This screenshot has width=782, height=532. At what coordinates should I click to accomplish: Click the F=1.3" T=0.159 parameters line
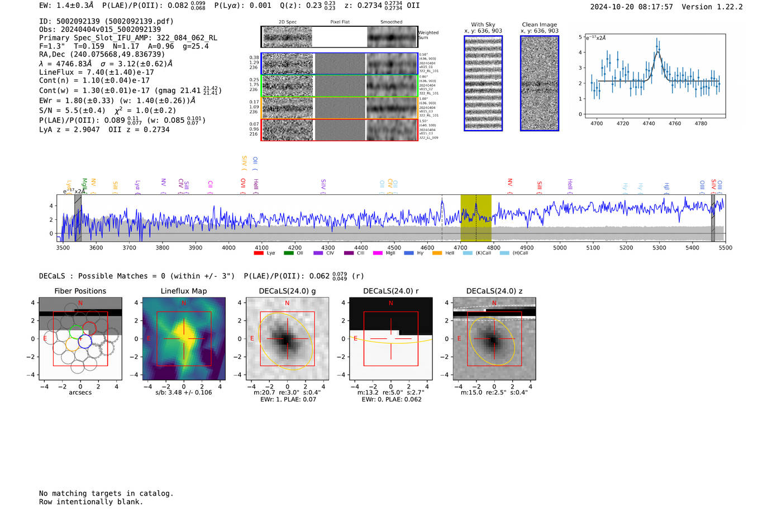coord(124,46)
